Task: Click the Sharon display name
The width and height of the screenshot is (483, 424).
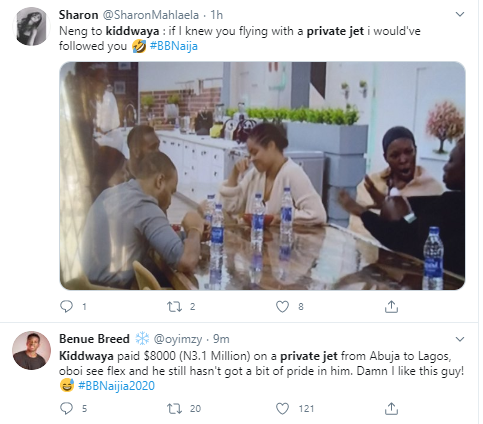Action: pyautogui.click(x=79, y=15)
